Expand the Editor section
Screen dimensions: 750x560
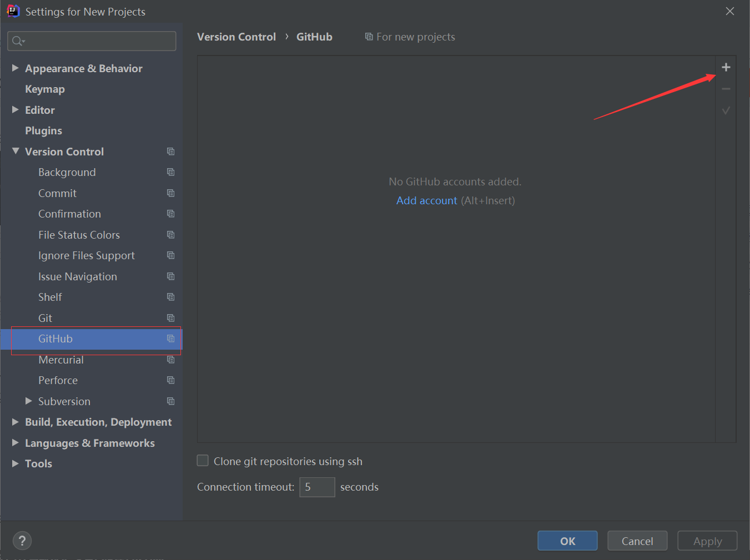(x=16, y=109)
